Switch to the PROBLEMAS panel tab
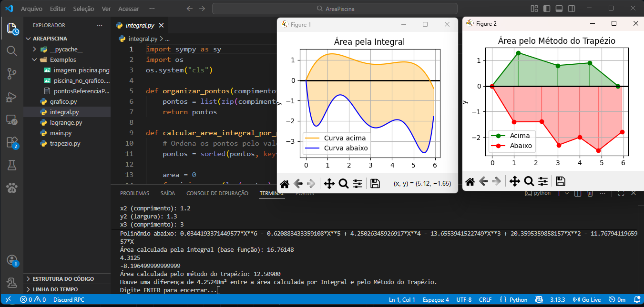The height and width of the screenshot is (307, 644). [x=134, y=193]
